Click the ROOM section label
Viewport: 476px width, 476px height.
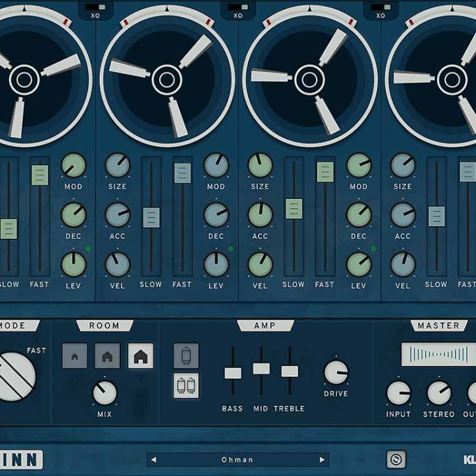(x=104, y=325)
